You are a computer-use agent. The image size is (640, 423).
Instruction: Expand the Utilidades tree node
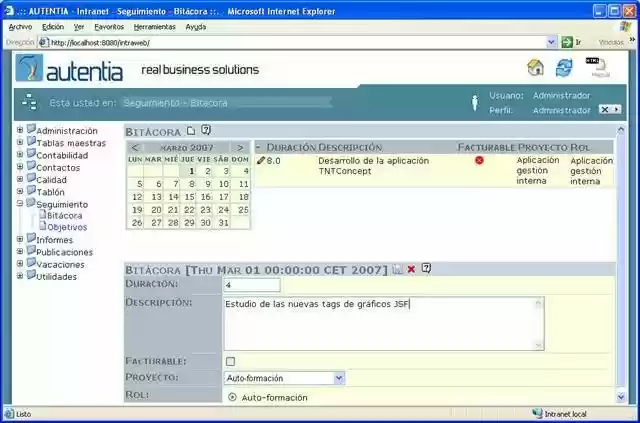coord(20,276)
